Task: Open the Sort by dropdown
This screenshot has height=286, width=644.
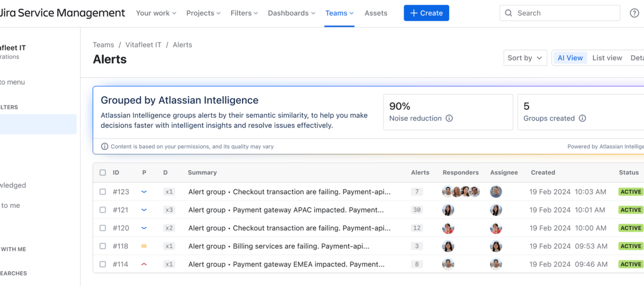Action: click(525, 58)
